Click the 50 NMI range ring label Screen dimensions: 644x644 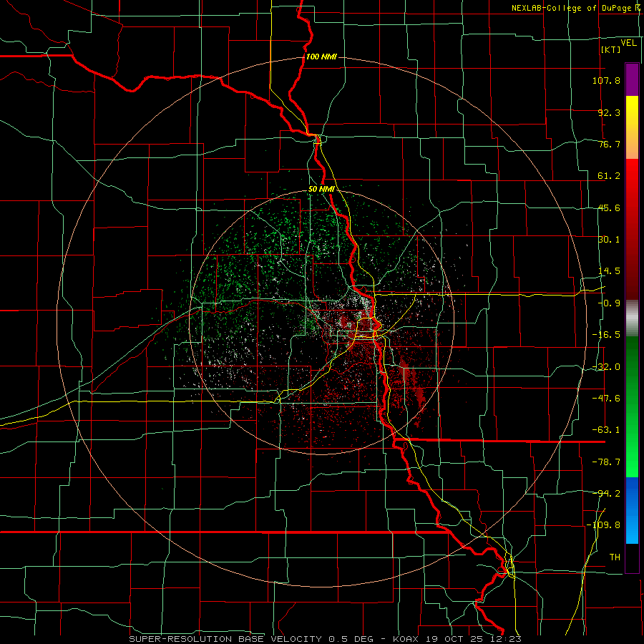(321, 190)
